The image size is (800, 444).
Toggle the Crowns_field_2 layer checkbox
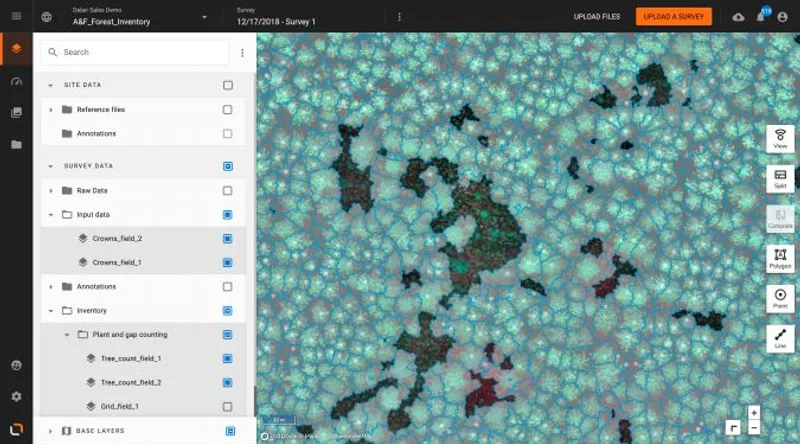point(228,239)
